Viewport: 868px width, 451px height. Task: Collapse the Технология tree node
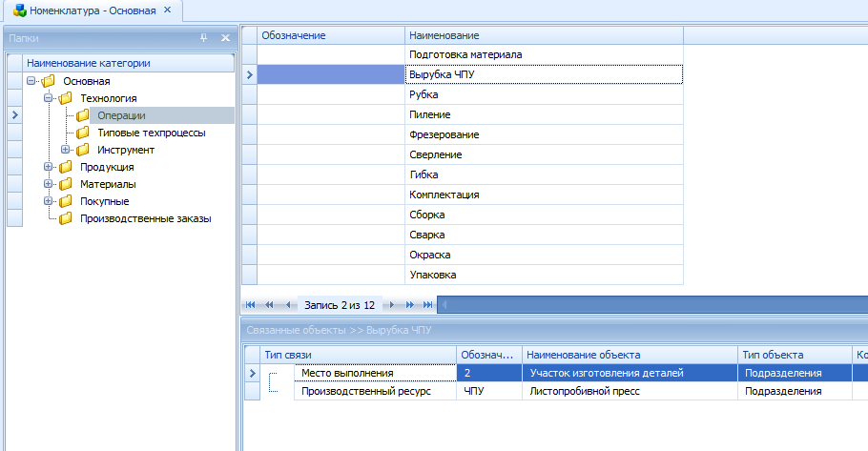(x=48, y=98)
